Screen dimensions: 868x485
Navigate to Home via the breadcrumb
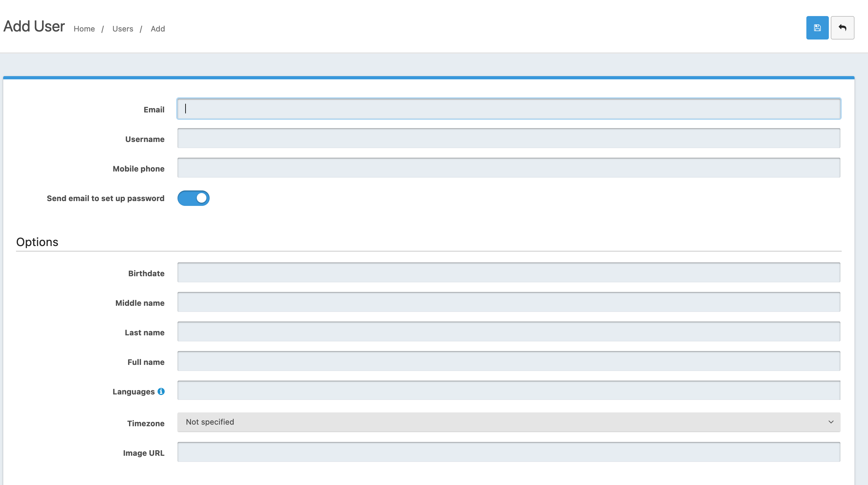click(84, 29)
